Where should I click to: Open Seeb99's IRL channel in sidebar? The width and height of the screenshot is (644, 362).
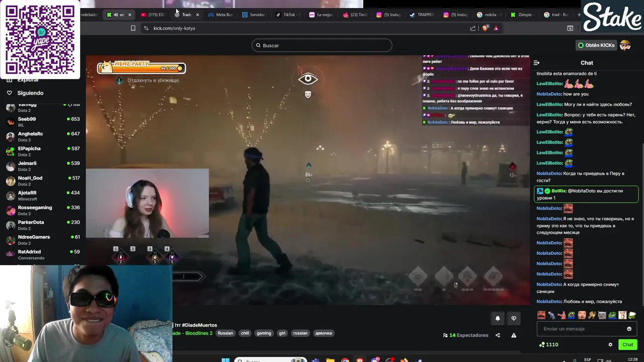pyautogui.click(x=43, y=122)
